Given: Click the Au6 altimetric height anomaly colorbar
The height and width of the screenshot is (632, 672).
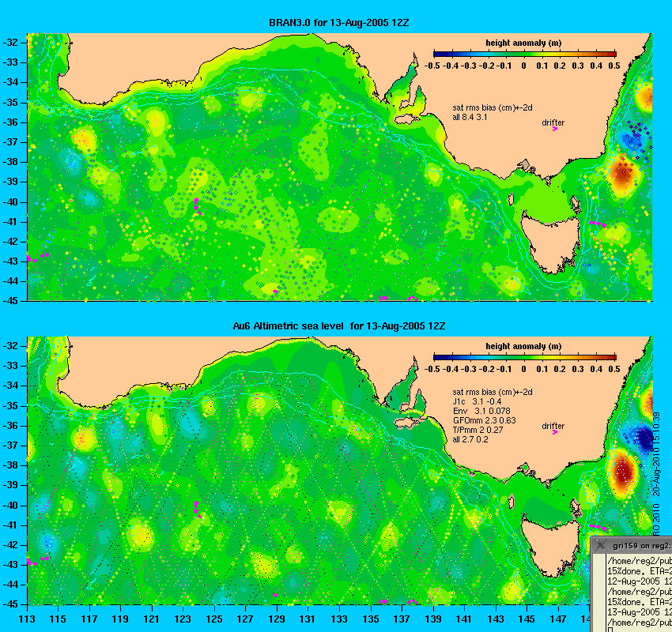Looking at the screenshot, I should coord(525,357).
